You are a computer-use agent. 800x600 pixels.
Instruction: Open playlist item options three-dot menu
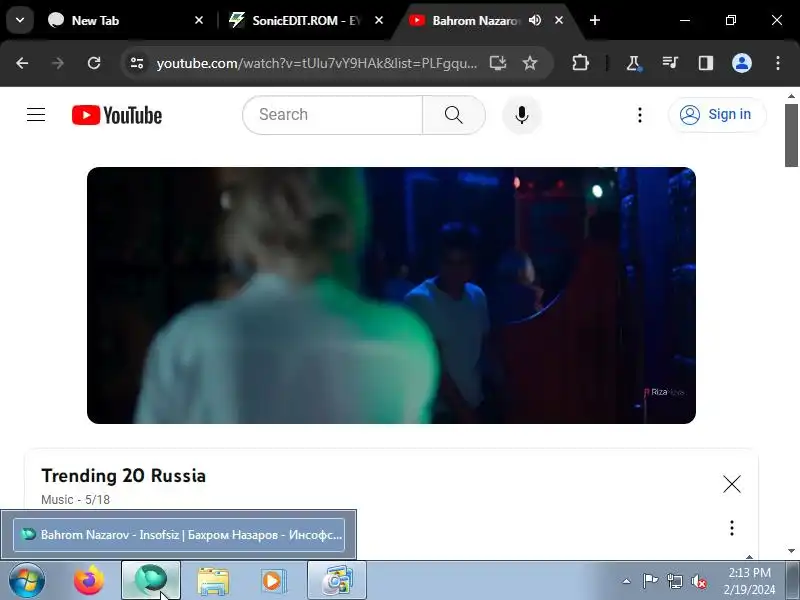pos(732,528)
